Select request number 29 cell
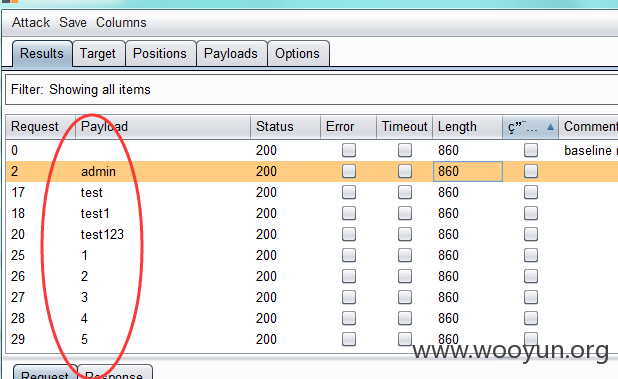This screenshot has width=618, height=379. (40, 339)
